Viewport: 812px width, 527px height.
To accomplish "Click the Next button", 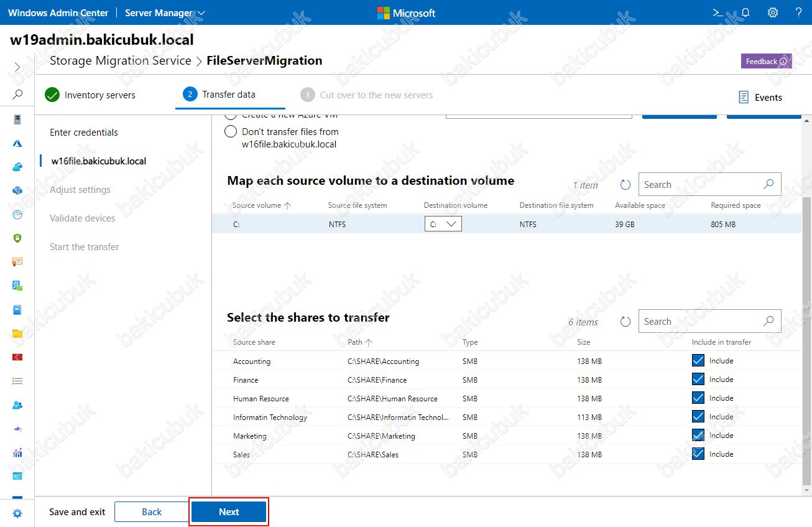I will point(229,512).
